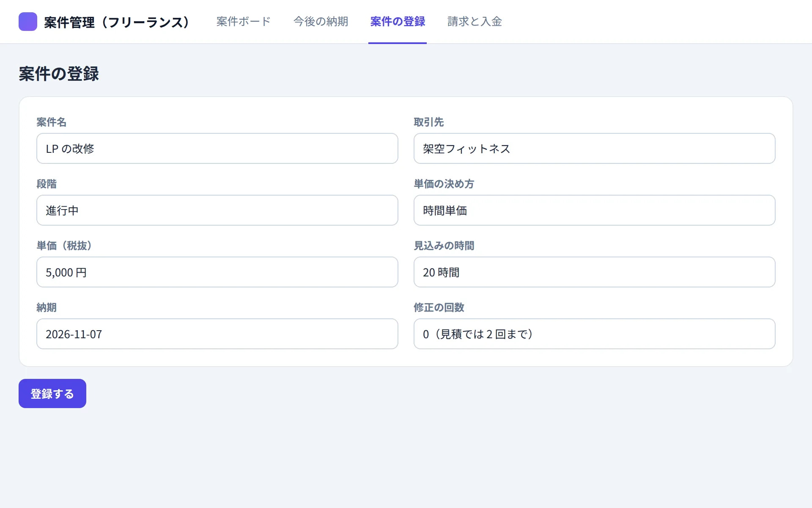
Task: Click the 修正の回数 field
Action: (x=594, y=334)
